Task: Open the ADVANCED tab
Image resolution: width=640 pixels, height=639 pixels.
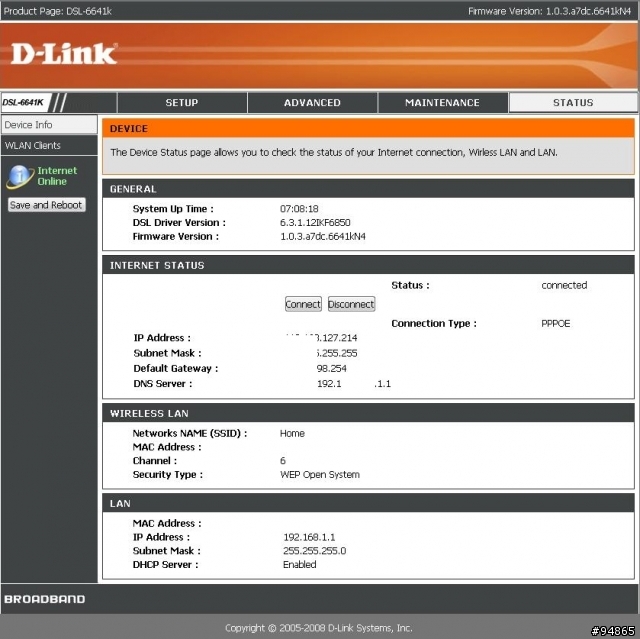Action: click(x=312, y=102)
